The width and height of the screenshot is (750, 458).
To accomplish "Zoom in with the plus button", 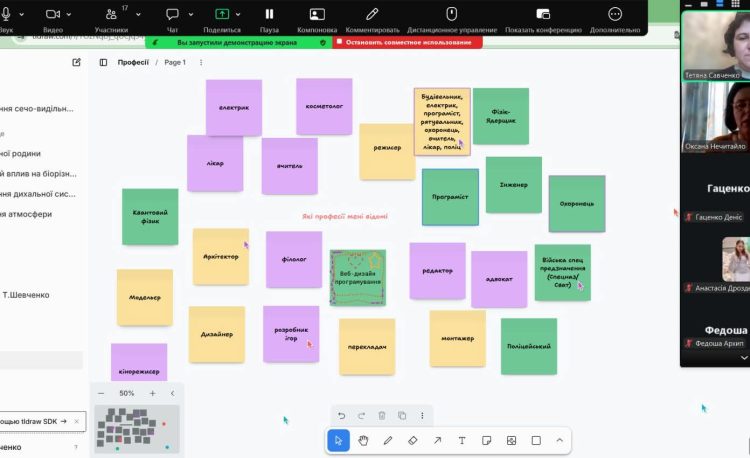I will tap(152, 393).
